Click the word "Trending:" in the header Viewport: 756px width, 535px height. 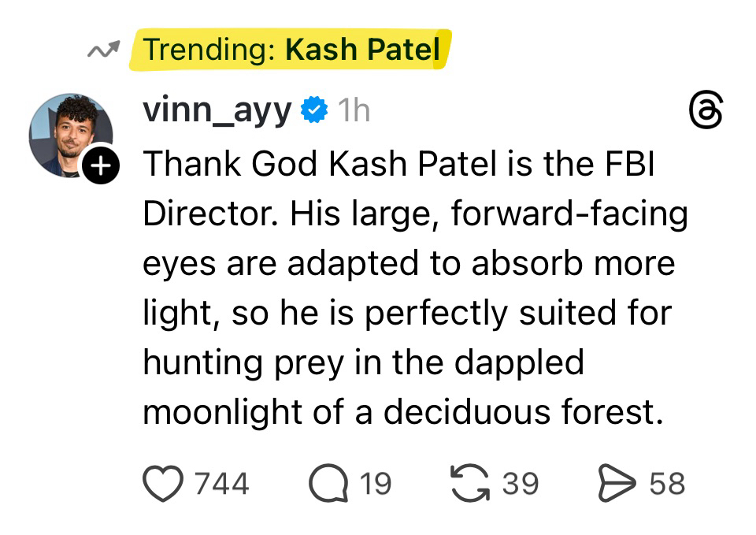pyautogui.click(x=209, y=50)
